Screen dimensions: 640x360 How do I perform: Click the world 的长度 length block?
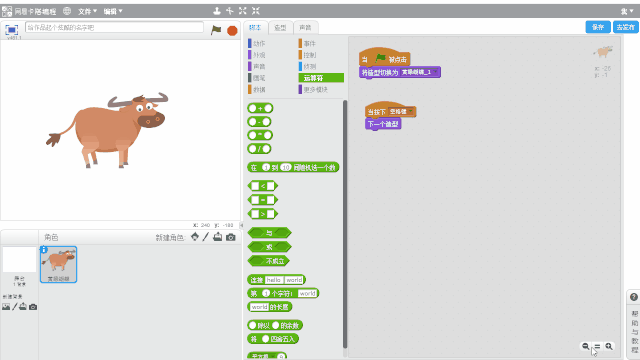269,307
